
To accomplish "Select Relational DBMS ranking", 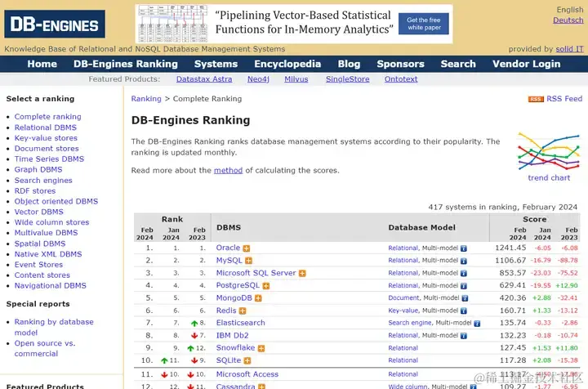I will [46, 127].
